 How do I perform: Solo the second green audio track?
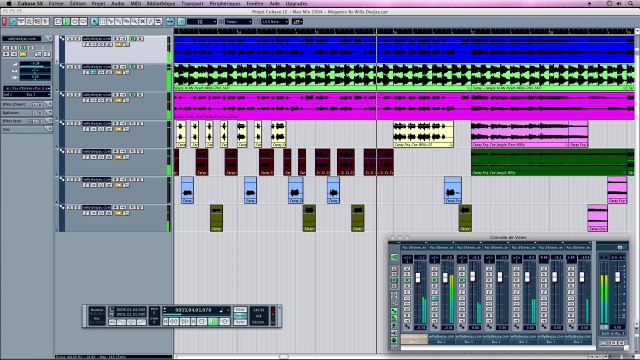[77, 67]
